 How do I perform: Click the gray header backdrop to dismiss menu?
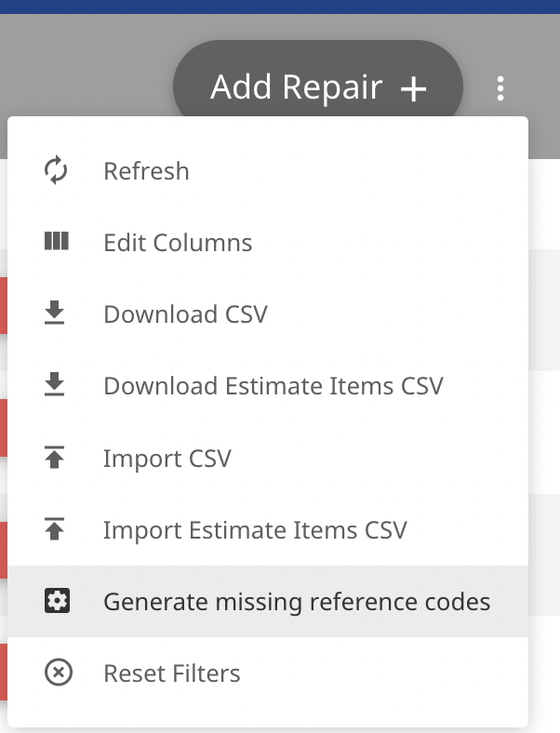84,65
